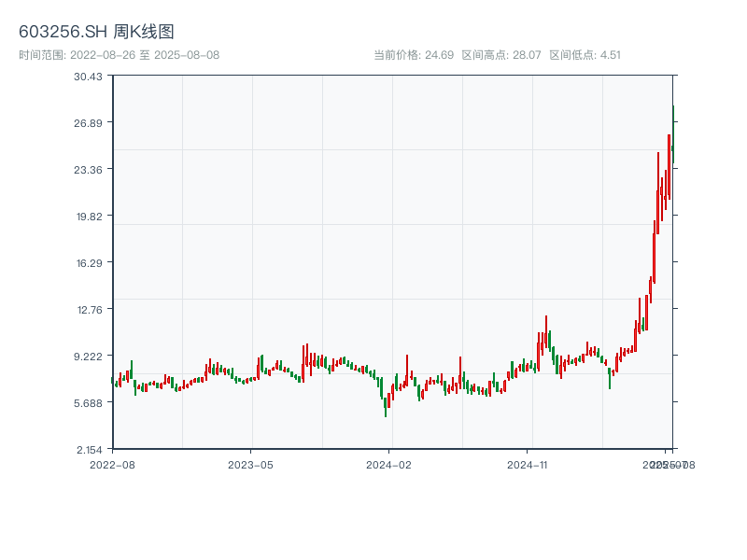Click y-axis value 2.154
Screen dimensions: 747x560
click(x=89, y=450)
